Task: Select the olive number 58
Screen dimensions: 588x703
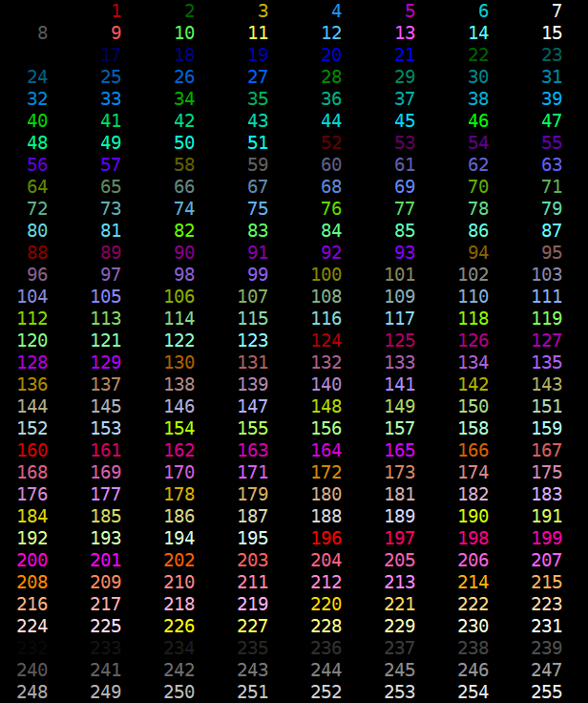Action: (184, 164)
